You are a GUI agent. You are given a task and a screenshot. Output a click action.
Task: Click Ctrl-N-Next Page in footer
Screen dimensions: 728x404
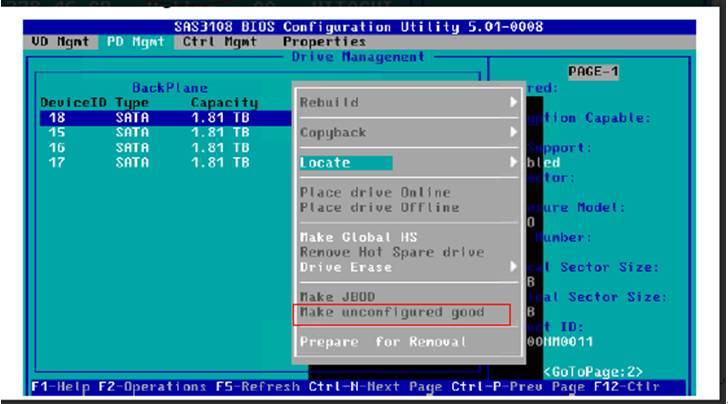[x=375, y=387]
